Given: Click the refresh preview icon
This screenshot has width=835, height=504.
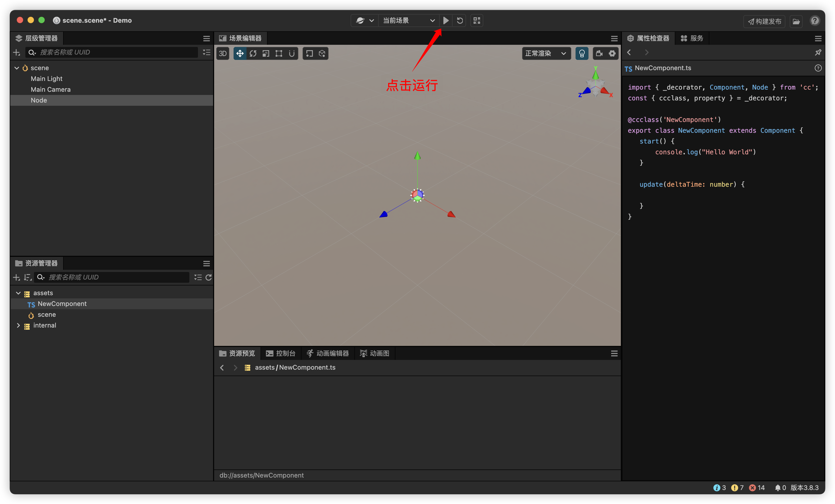Looking at the screenshot, I should (460, 21).
